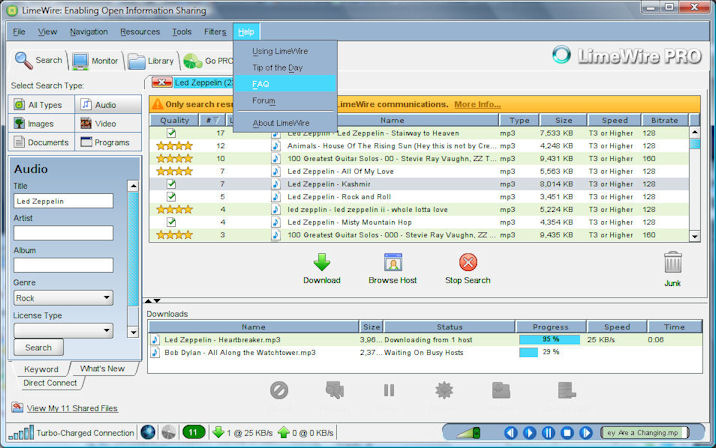716x448 pixels.
Task: Click quality checkmark for Kashmir row
Action: pyautogui.click(x=171, y=184)
